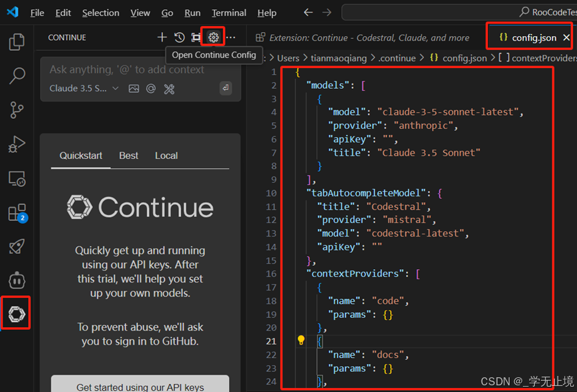Screen dimensions: 577x392
Task: Open Continue Config gear icon
Action: point(214,37)
